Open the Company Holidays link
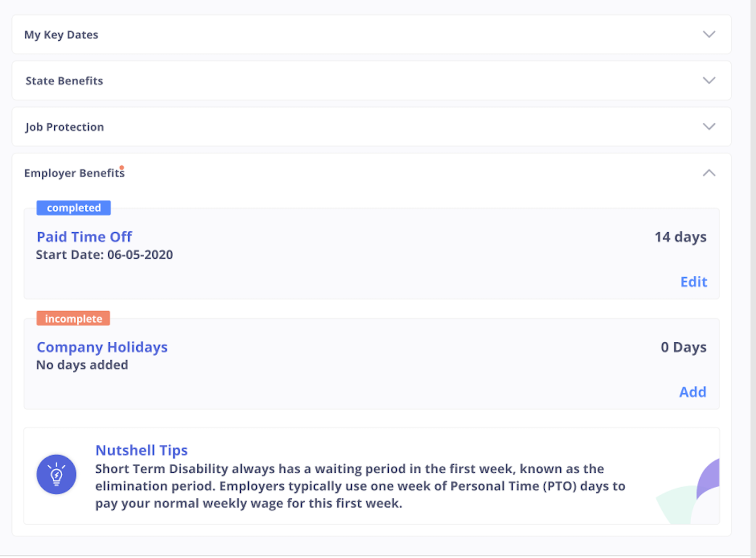The height and width of the screenshot is (558, 756). click(102, 347)
